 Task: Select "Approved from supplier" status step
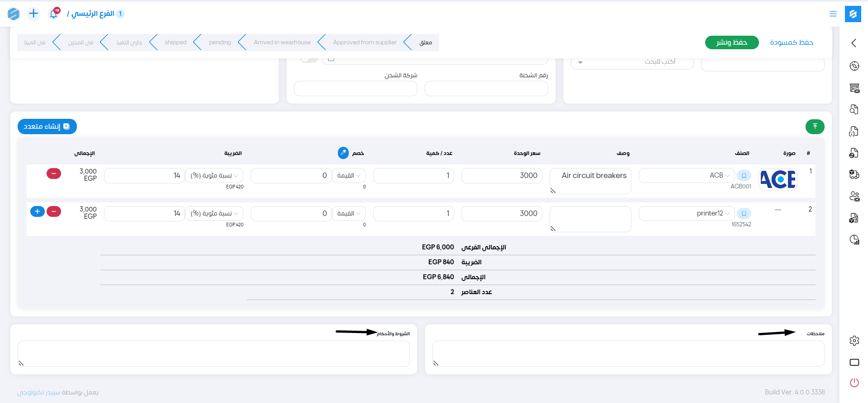pyautogui.click(x=365, y=42)
